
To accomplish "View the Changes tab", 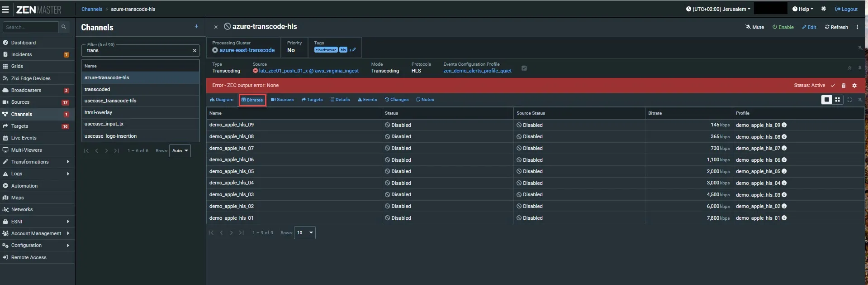I will coord(397,100).
